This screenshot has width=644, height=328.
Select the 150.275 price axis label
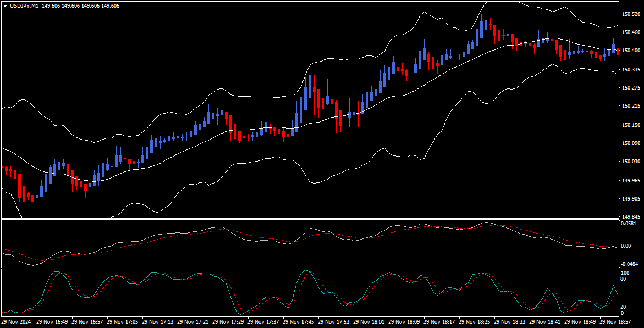631,88
